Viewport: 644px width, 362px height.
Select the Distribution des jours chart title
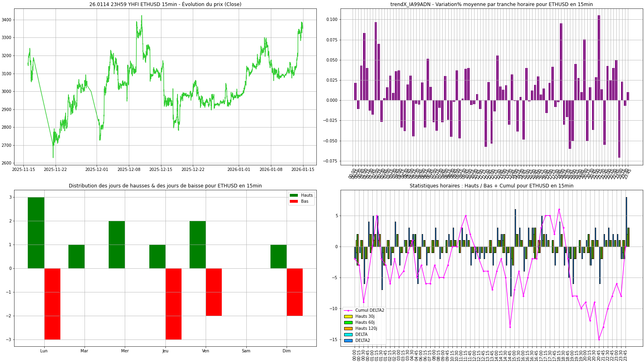tap(165, 186)
